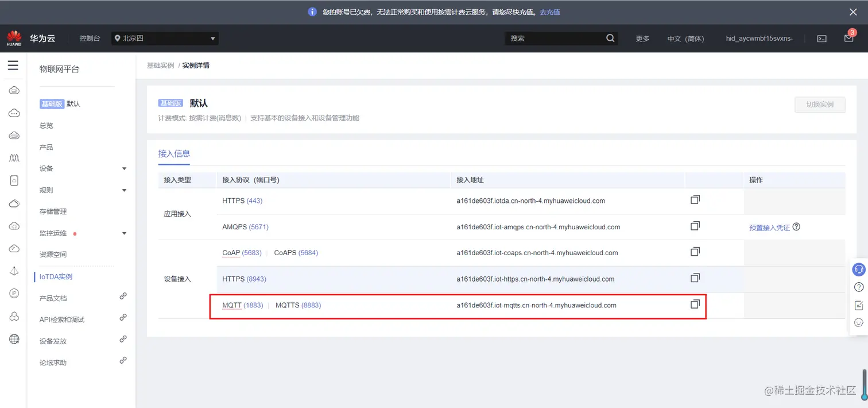Copy the CoAP access address
868x408 pixels.
click(x=695, y=252)
